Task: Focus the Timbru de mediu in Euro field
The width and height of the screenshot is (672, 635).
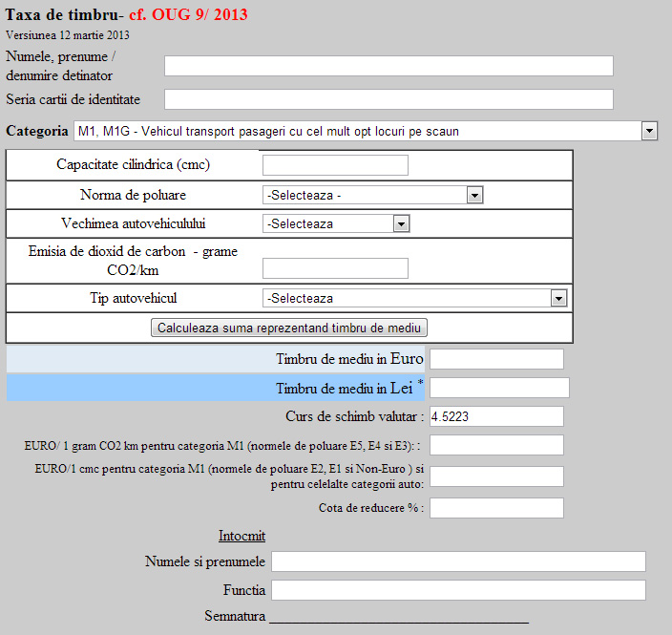Action: click(x=496, y=359)
